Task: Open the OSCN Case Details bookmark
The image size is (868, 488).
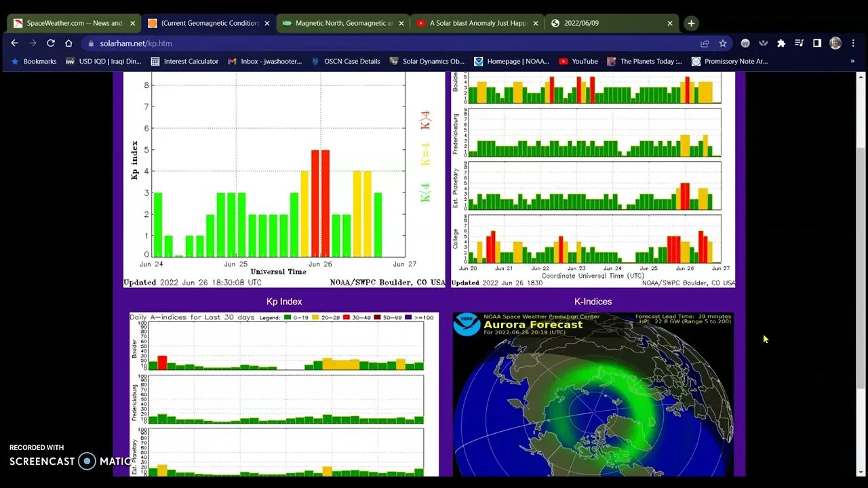Action: point(346,61)
